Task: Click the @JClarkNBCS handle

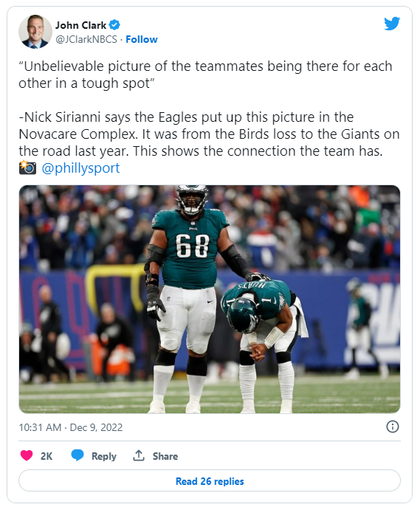Action: 86,39
